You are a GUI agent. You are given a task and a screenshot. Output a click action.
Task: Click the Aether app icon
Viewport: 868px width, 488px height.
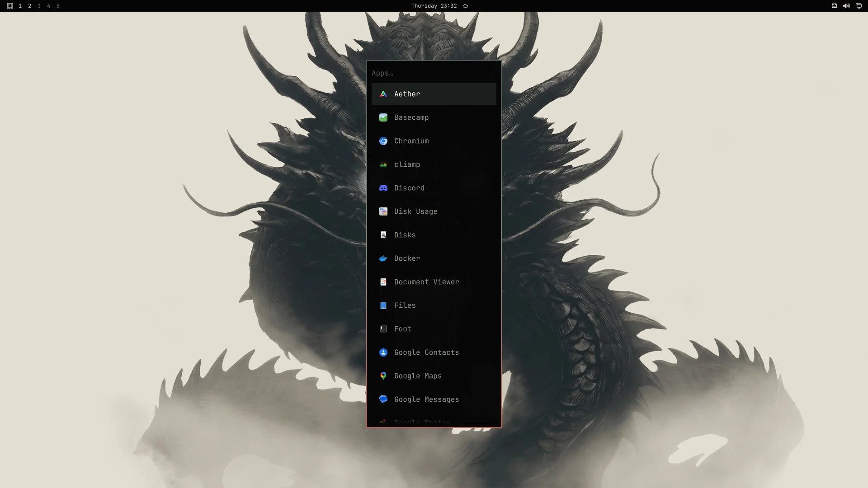point(383,94)
